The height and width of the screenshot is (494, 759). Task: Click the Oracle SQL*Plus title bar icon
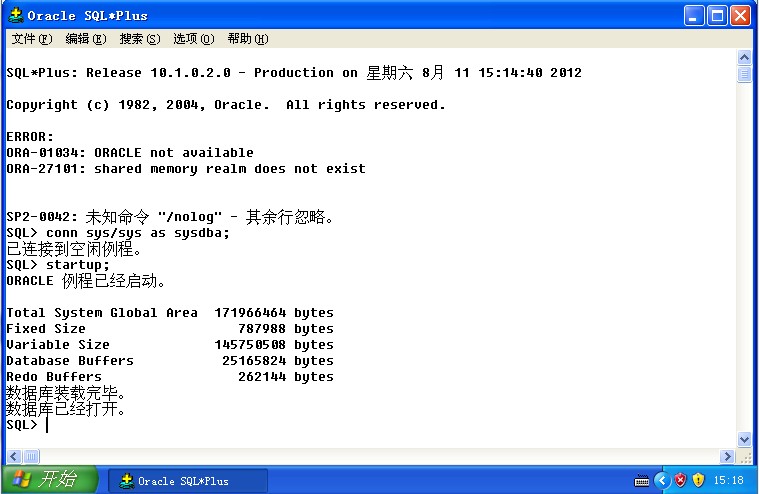[x=15, y=15]
